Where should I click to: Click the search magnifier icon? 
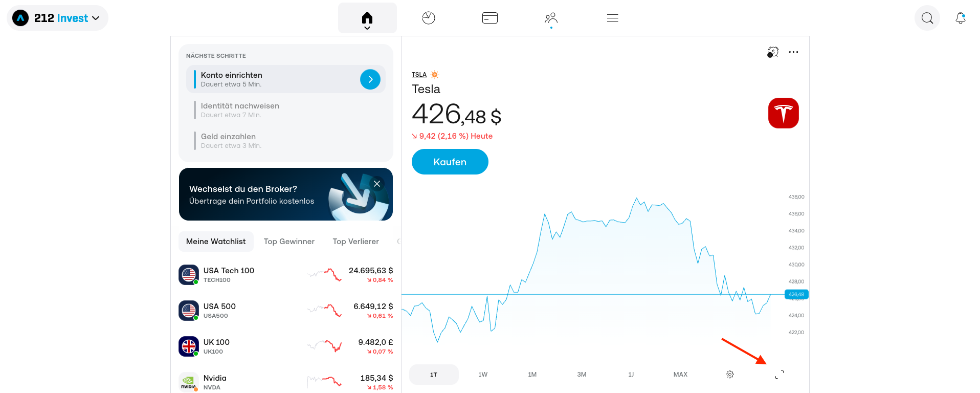927,18
